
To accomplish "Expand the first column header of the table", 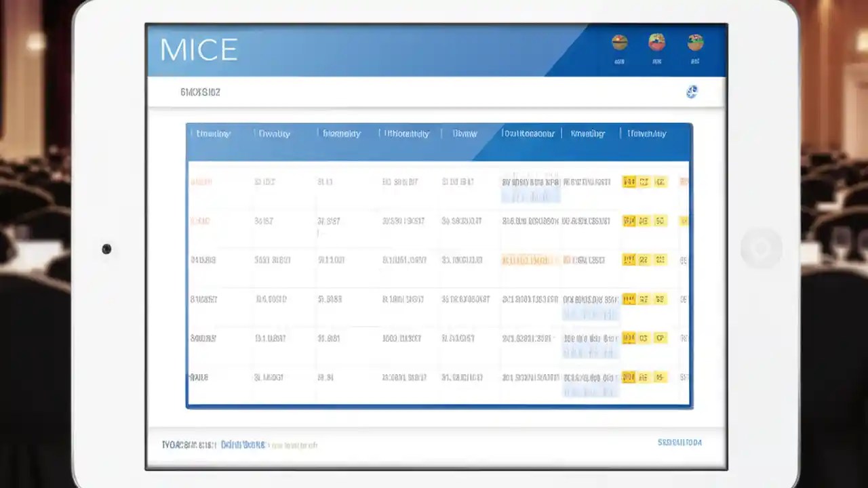I will pos(213,134).
